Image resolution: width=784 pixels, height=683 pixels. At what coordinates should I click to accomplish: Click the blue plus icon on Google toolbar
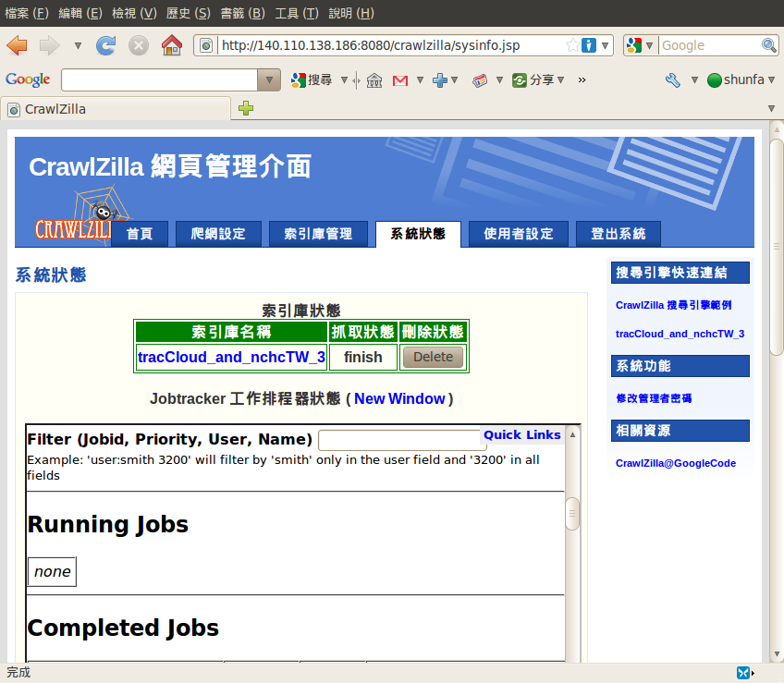coord(440,80)
